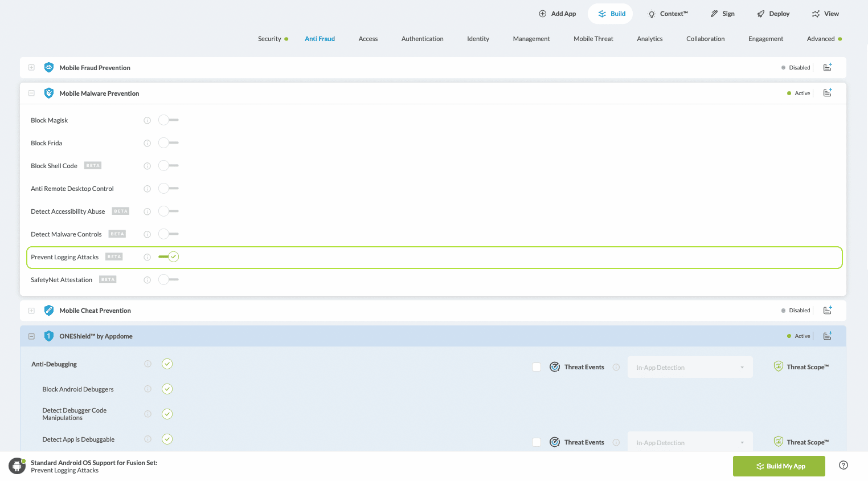The height and width of the screenshot is (481, 868).
Task: Turn on Anti Remote Desktop Control
Action: pyautogui.click(x=169, y=189)
